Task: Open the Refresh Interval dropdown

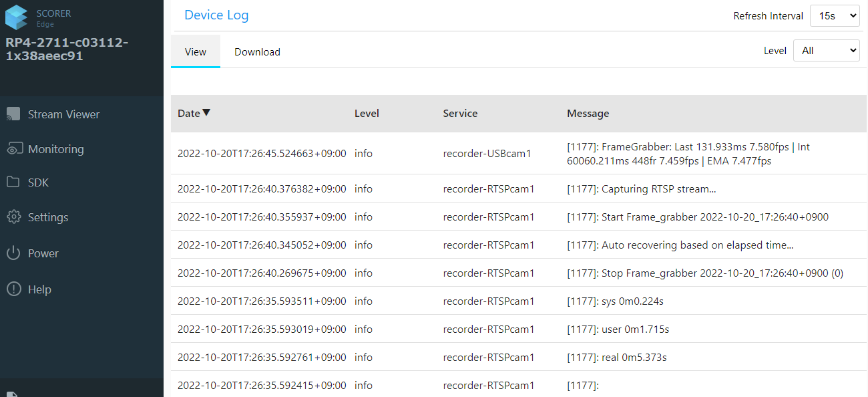Action: pyautogui.click(x=834, y=16)
